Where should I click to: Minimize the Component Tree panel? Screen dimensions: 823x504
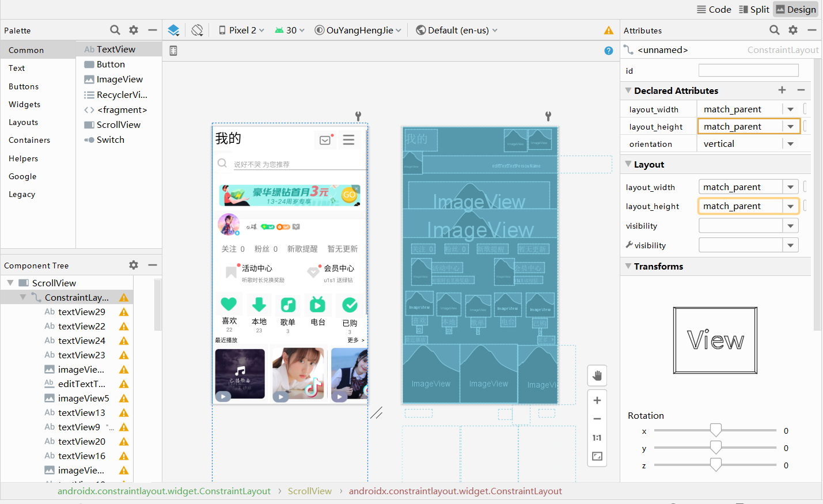tap(153, 265)
